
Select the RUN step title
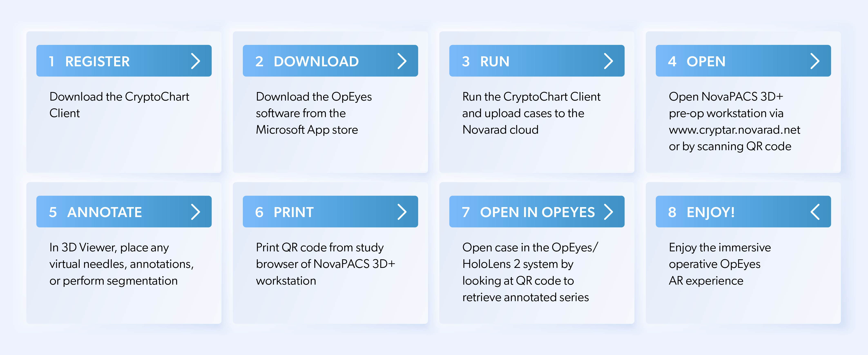[x=495, y=62]
